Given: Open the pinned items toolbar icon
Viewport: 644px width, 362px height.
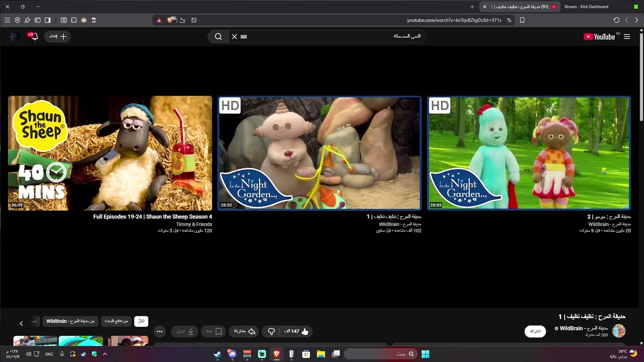Looking at the screenshot, I should point(27,20).
